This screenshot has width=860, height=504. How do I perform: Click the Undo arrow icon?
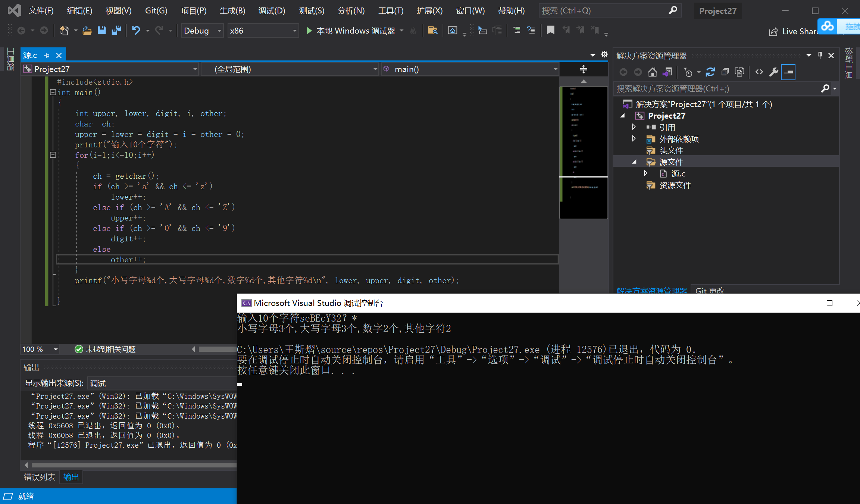point(136,30)
